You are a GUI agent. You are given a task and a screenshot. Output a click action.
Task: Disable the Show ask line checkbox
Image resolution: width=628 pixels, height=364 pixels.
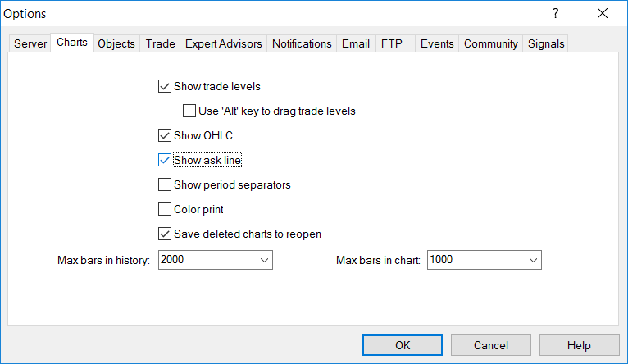pos(164,160)
